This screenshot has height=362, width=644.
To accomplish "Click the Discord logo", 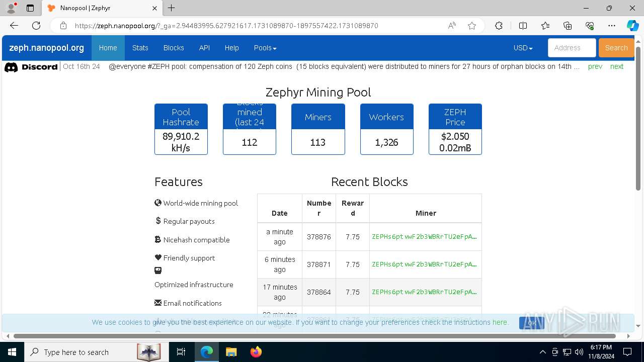I will pos(31,67).
